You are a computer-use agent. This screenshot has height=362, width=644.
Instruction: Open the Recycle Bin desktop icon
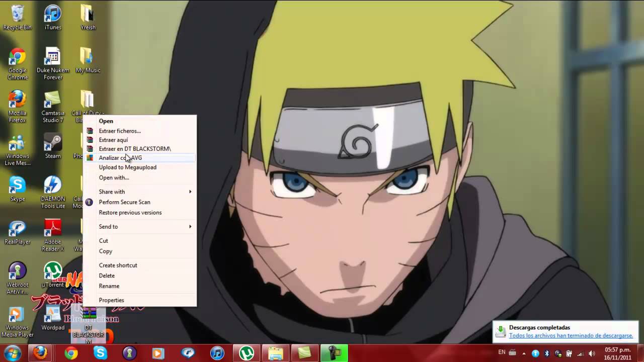pyautogui.click(x=18, y=18)
